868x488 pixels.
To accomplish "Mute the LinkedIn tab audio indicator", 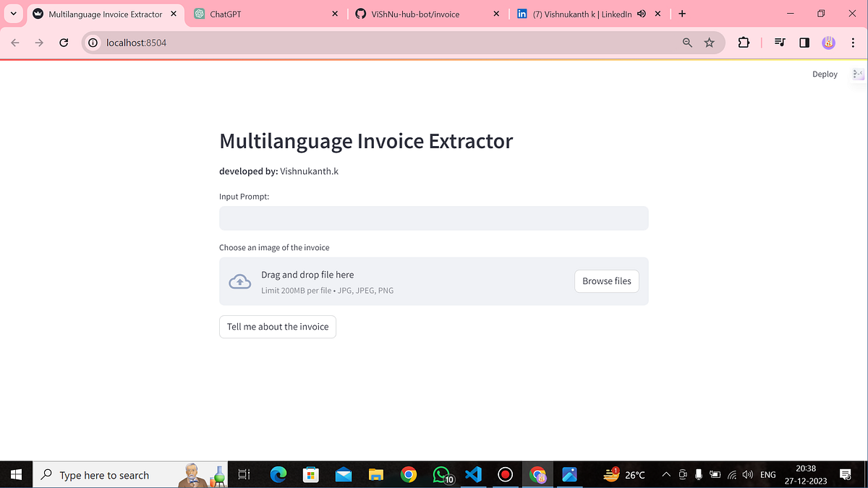I will click(x=641, y=13).
